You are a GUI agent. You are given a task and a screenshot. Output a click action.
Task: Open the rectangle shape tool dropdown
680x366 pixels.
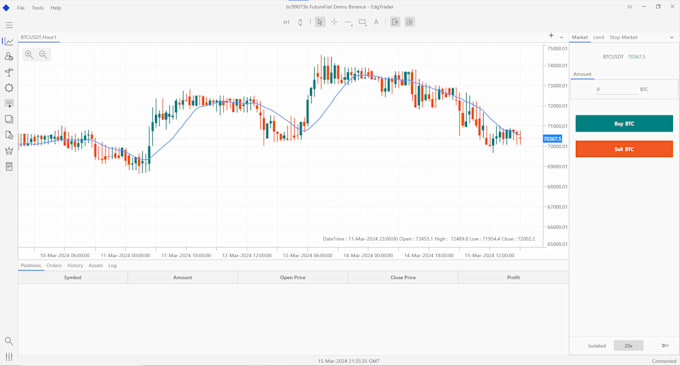(363, 22)
